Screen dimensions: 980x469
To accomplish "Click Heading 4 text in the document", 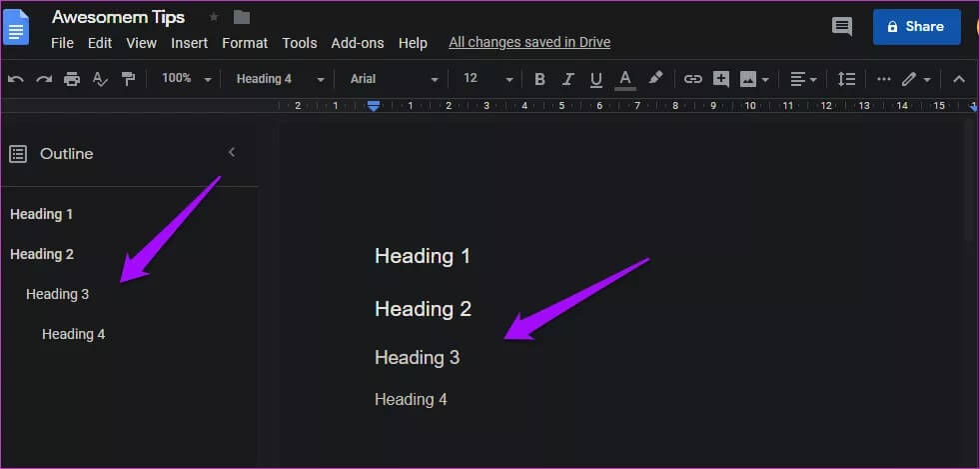I will tap(411, 399).
